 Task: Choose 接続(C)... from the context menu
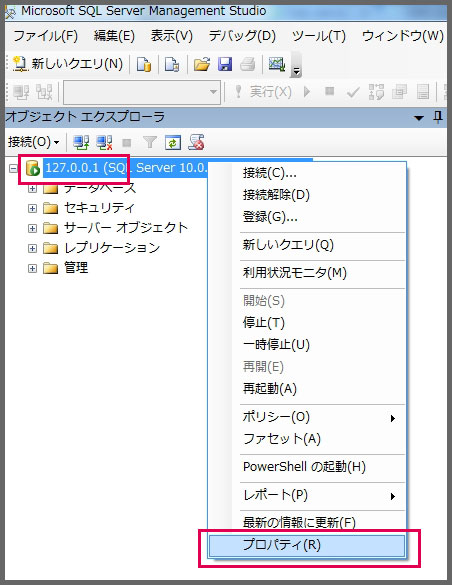pos(307,173)
